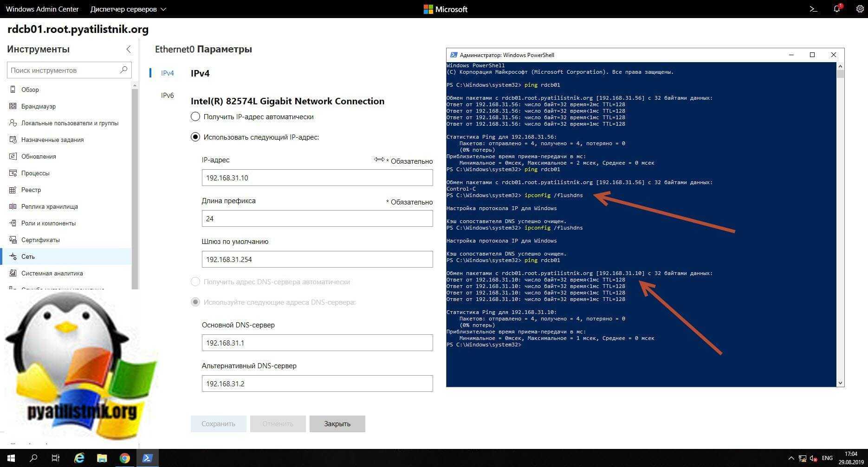Expand the Диспетчер серверов dropdown
The width and height of the screenshot is (868, 467).
click(x=128, y=9)
